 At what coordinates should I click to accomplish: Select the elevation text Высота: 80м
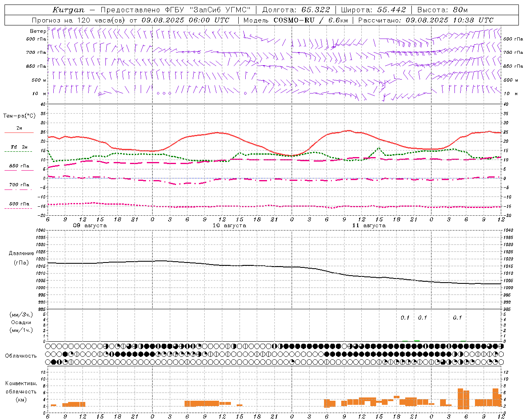442,10
